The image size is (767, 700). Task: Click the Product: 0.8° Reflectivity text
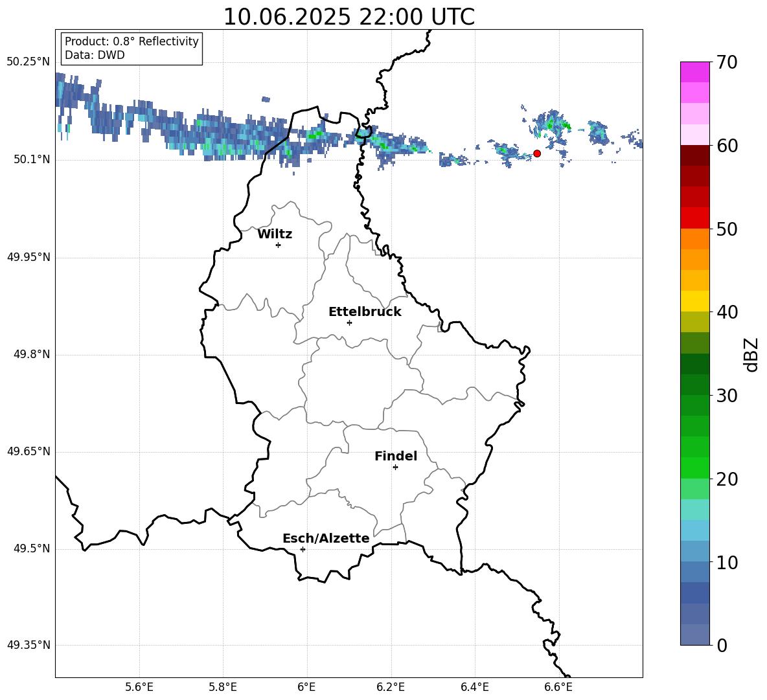tap(132, 41)
